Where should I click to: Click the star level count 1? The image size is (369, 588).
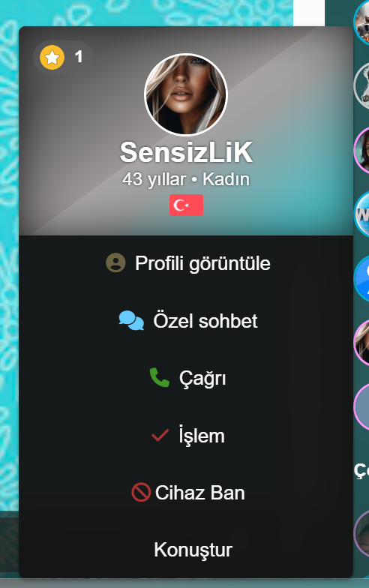point(78,57)
